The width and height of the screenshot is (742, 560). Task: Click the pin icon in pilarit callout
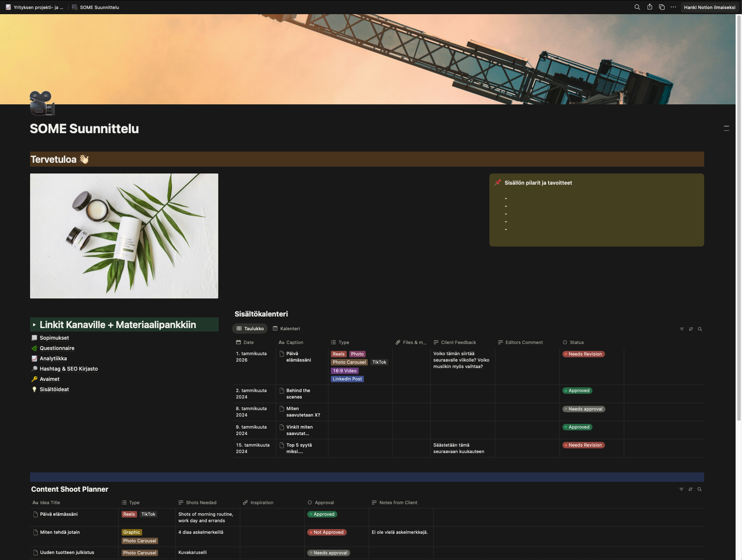498,183
